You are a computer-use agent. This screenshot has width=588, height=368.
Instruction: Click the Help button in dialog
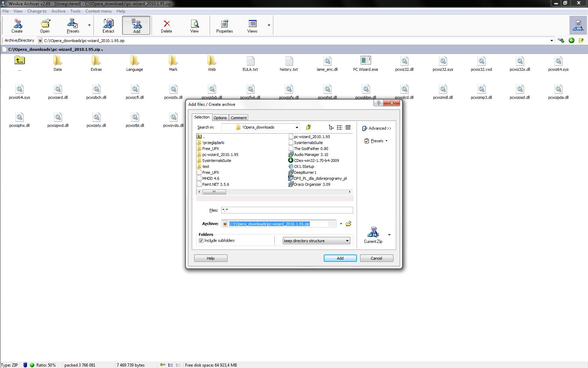point(211,258)
